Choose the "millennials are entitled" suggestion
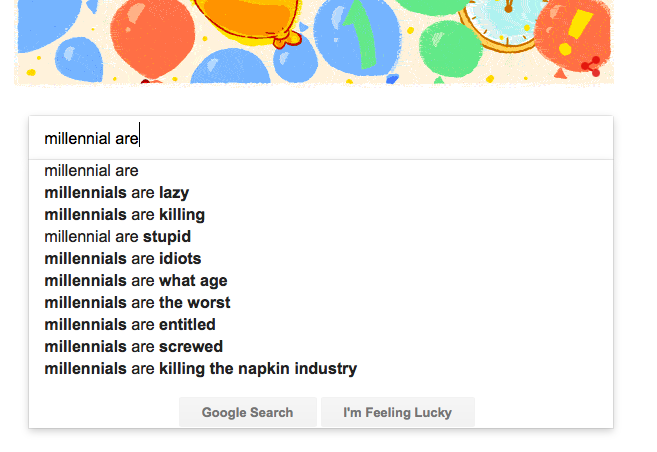Viewport: 657px width, 452px height. click(x=130, y=325)
